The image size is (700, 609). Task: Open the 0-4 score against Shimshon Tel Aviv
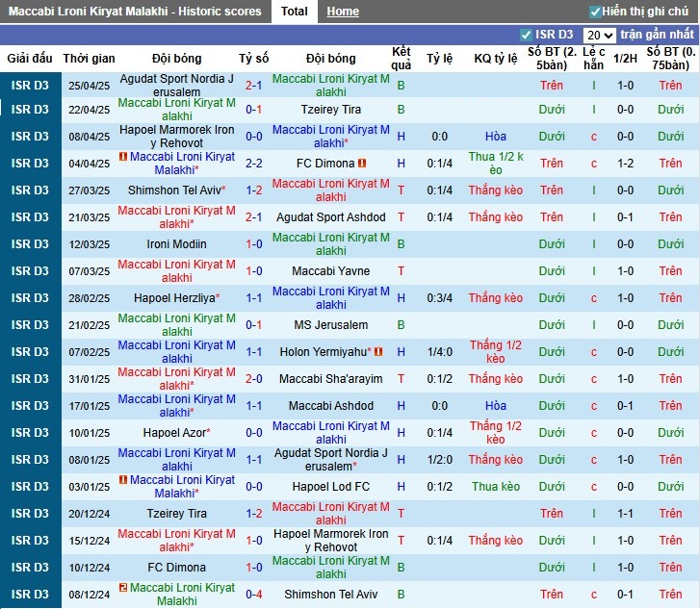point(254,595)
